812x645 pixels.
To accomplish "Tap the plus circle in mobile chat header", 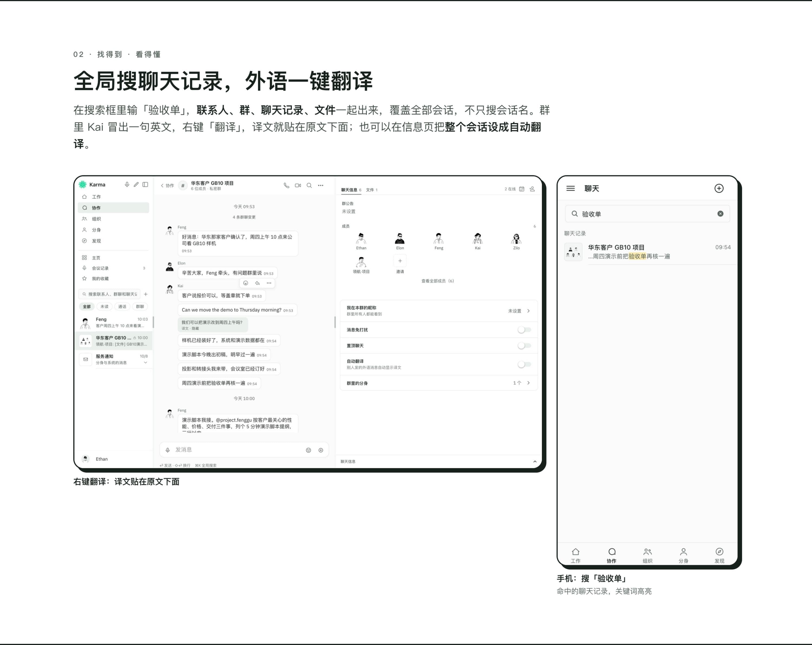I will point(719,188).
